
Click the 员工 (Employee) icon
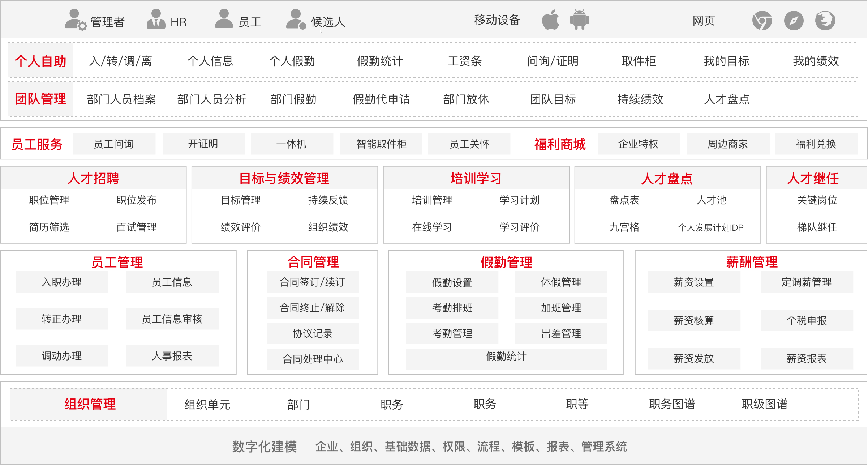point(224,21)
